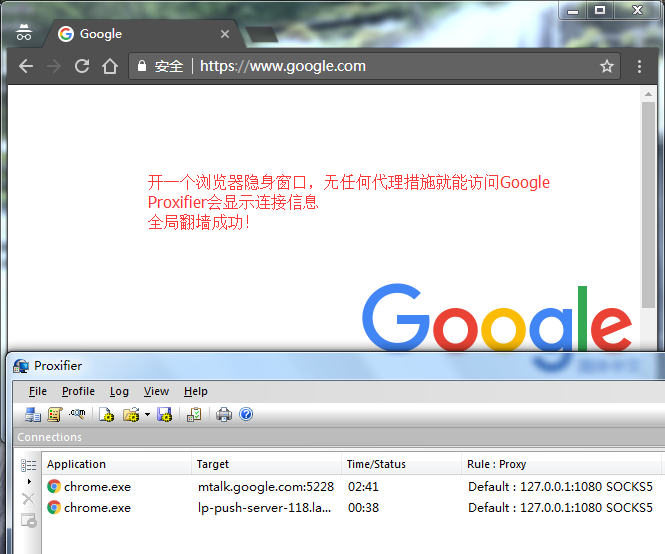Viewport: 665px width, 554px height.
Task: Click the Target column header
Action: click(266, 464)
